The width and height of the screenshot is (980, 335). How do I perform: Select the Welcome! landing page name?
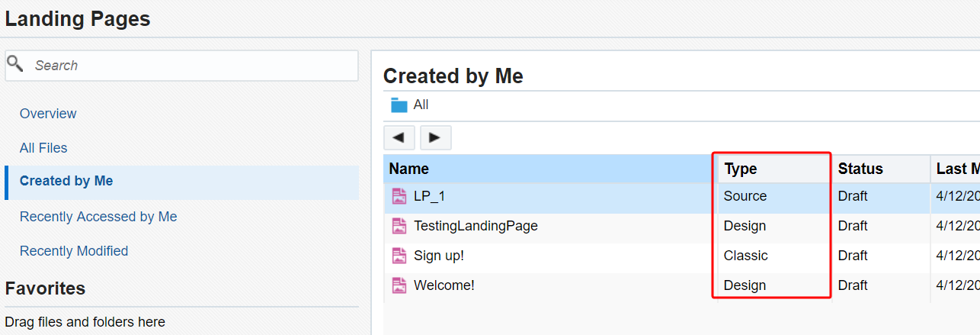pos(444,285)
